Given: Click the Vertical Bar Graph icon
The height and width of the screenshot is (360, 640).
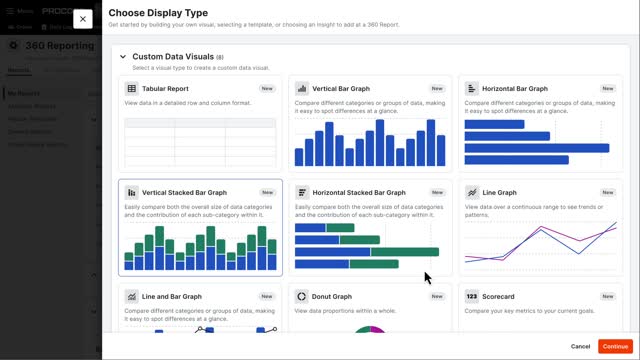Looking at the screenshot, I should 302,88.
